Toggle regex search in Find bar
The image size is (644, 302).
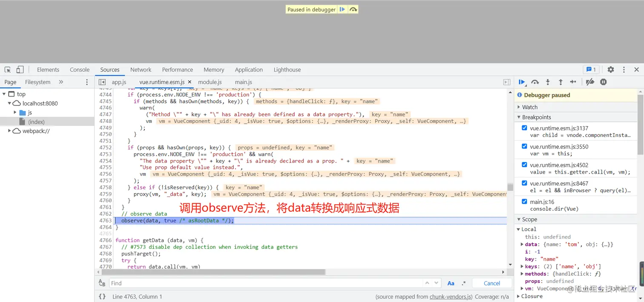[x=463, y=283]
